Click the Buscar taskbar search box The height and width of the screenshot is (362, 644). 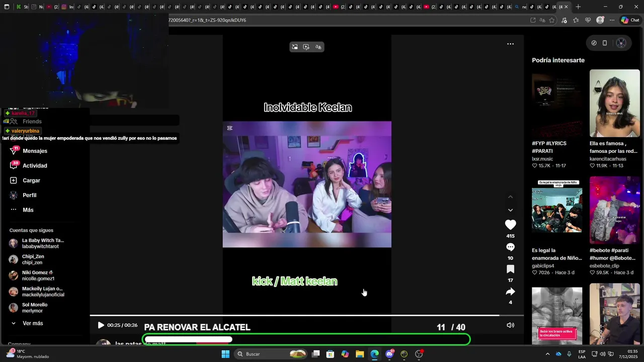pyautogui.click(x=272, y=354)
